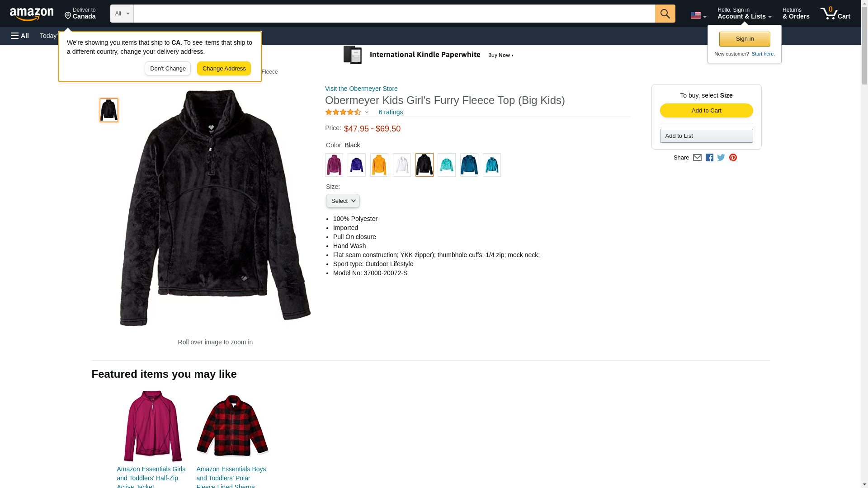Share the product on Twitter

[721, 158]
